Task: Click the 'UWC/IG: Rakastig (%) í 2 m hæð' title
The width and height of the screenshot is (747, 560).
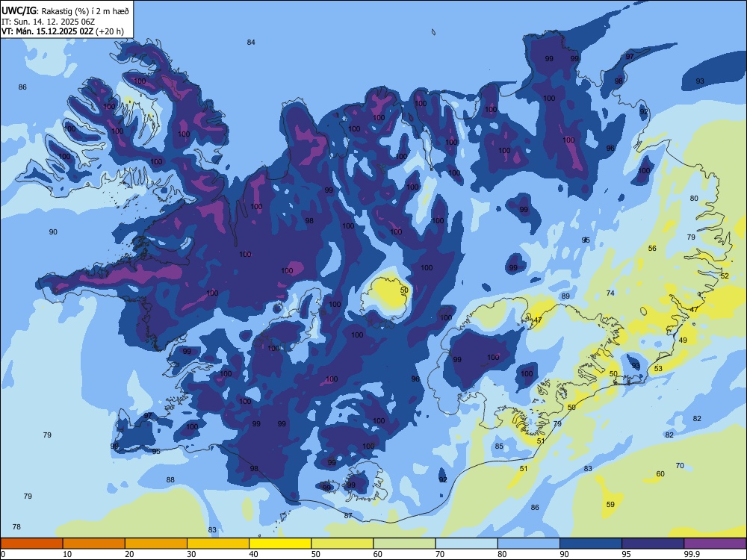Action: tap(65, 10)
